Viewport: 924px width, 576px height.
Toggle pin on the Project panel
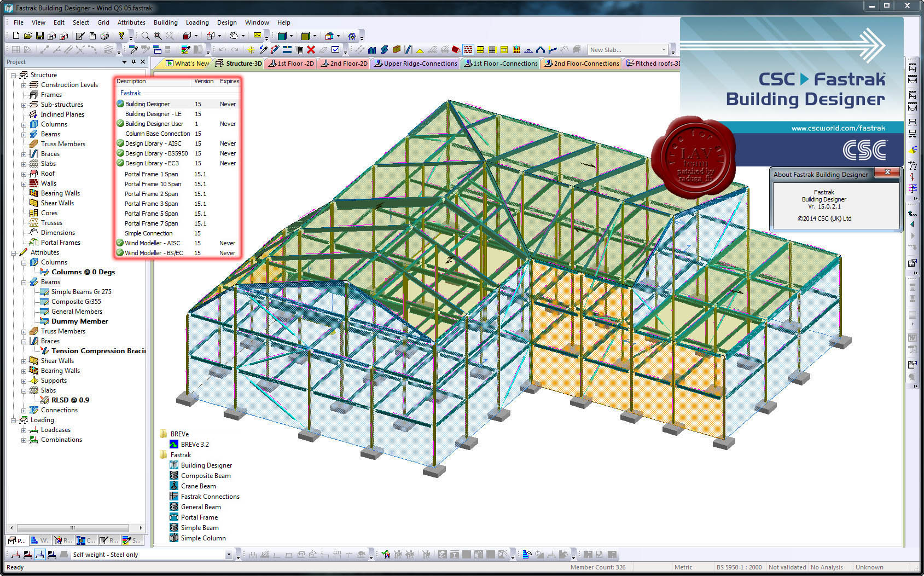(133, 62)
